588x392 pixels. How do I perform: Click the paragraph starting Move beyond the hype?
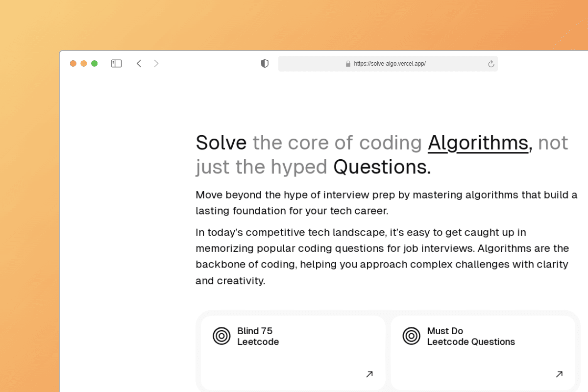point(387,203)
